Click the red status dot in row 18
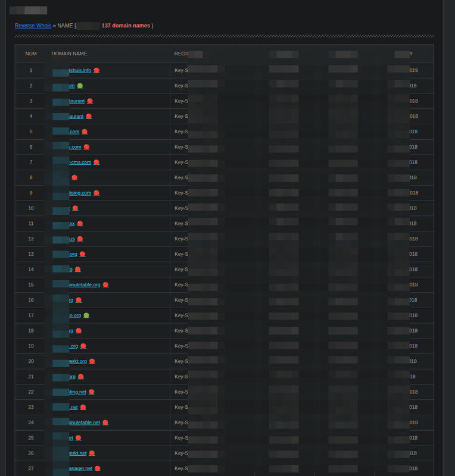This screenshot has width=455, height=476. (79, 331)
